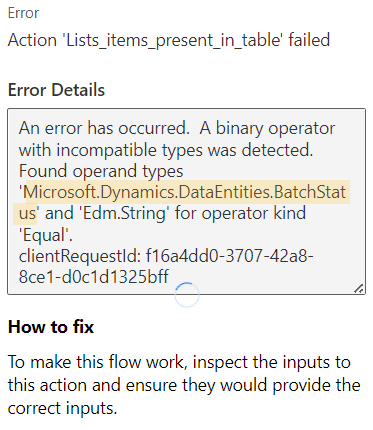The height and width of the screenshot is (430, 373).
Task: Click inside the Error Details text box
Action: (x=186, y=201)
